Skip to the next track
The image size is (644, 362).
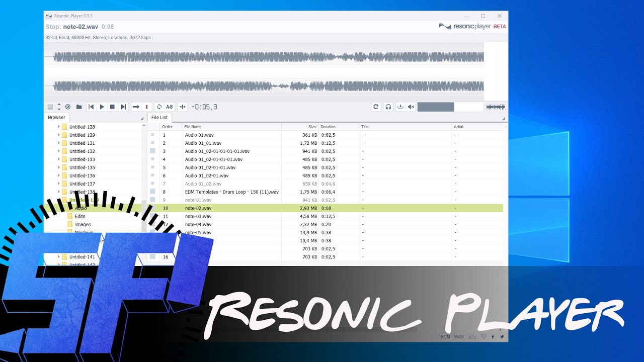coord(123,107)
